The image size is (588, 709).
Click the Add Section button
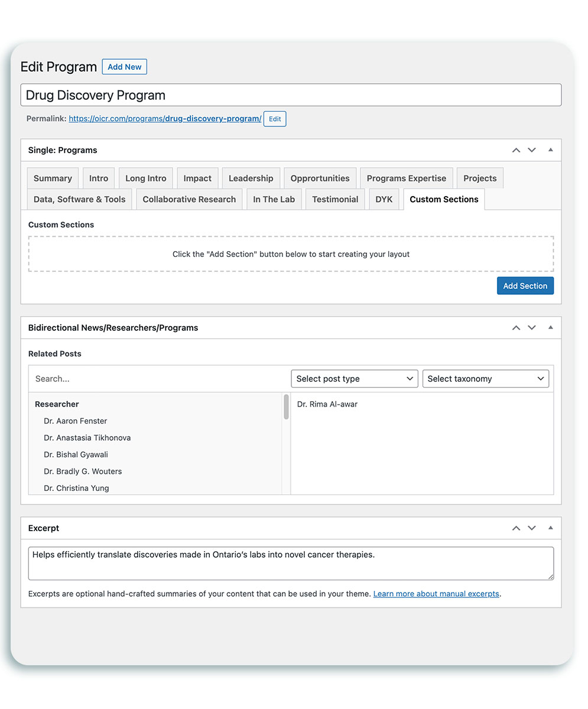pyautogui.click(x=525, y=286)
